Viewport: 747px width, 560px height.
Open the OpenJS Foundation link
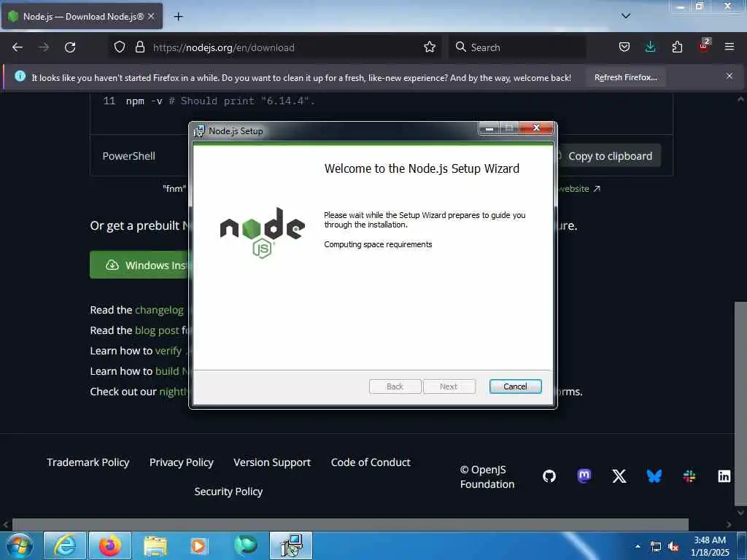point(487,477)
